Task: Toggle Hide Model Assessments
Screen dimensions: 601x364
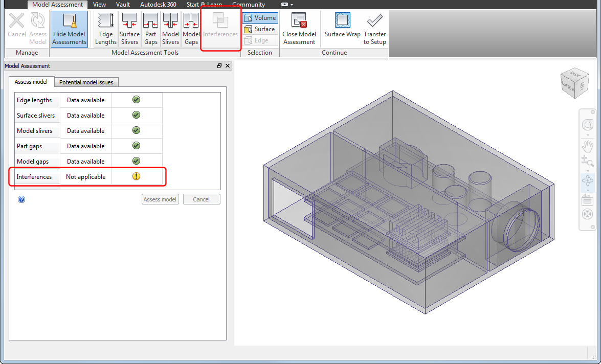Action: 70,29
